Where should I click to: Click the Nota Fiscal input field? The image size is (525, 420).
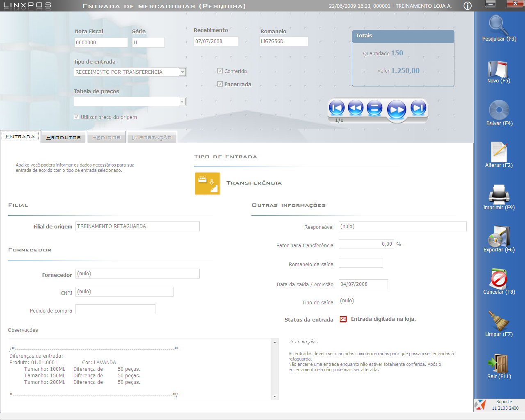(x=101, y=43)
